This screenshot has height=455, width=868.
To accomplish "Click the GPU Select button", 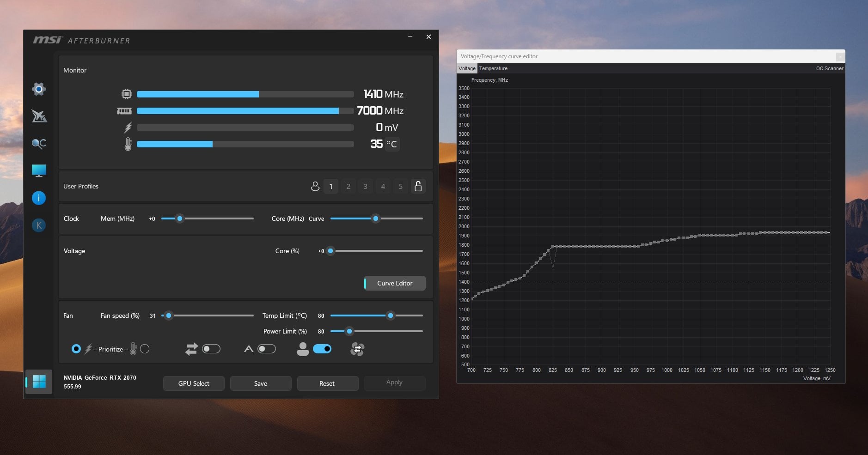I will (194, 383).
